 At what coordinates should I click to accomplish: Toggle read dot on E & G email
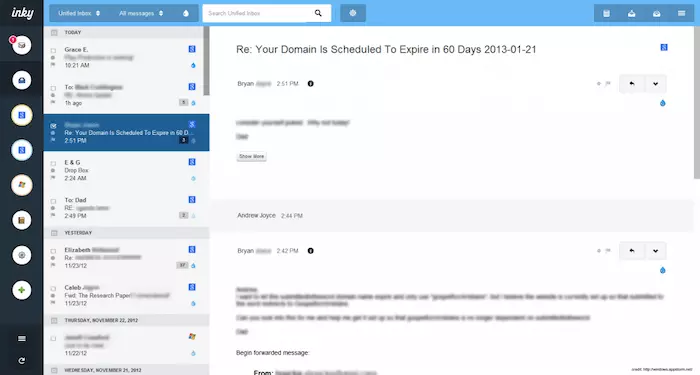53,171
